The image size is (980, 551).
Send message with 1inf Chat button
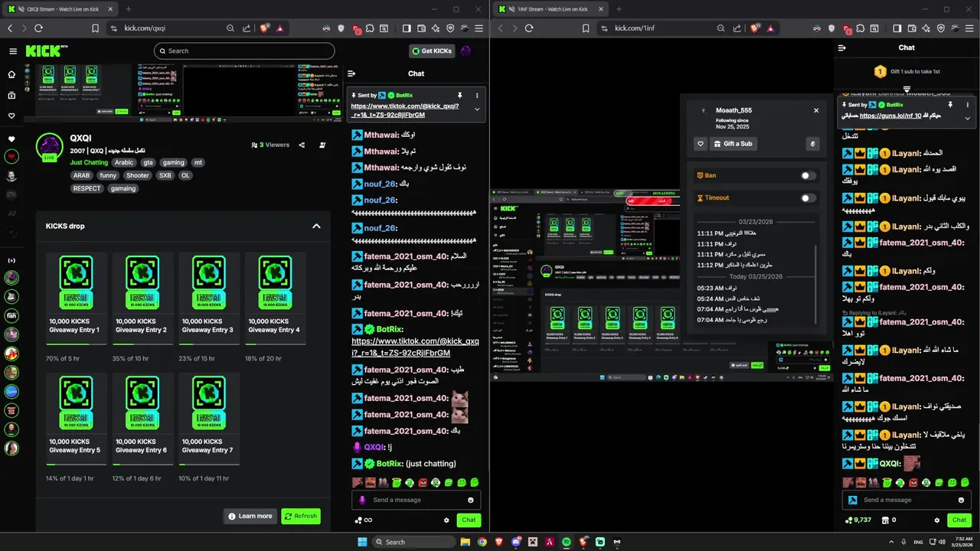959,520
